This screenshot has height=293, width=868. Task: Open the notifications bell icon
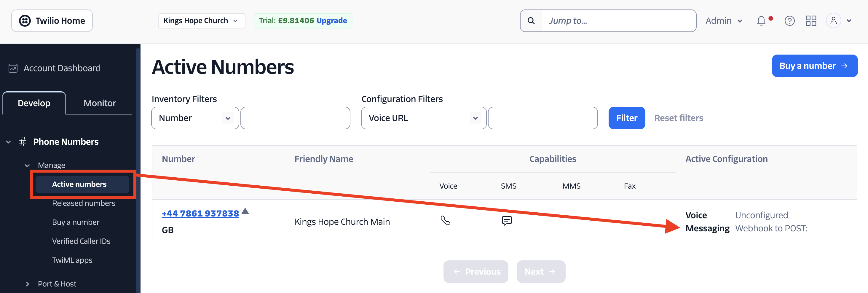(x=761, y=21)
